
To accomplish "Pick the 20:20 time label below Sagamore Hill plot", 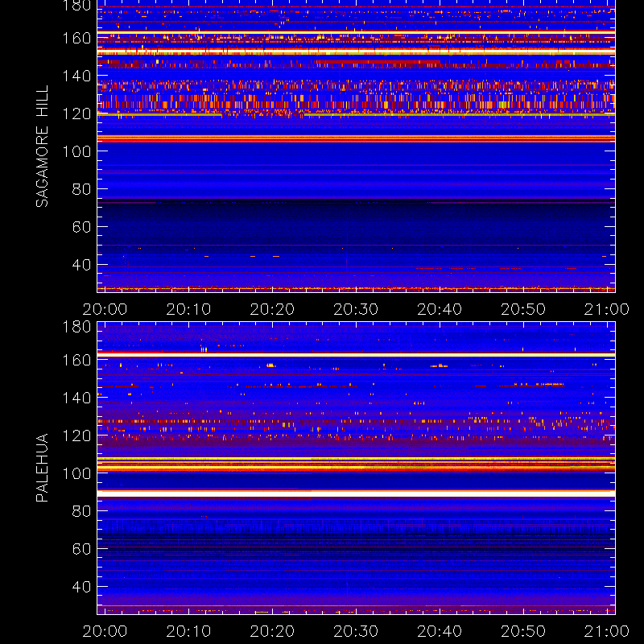I will [272, 309].
